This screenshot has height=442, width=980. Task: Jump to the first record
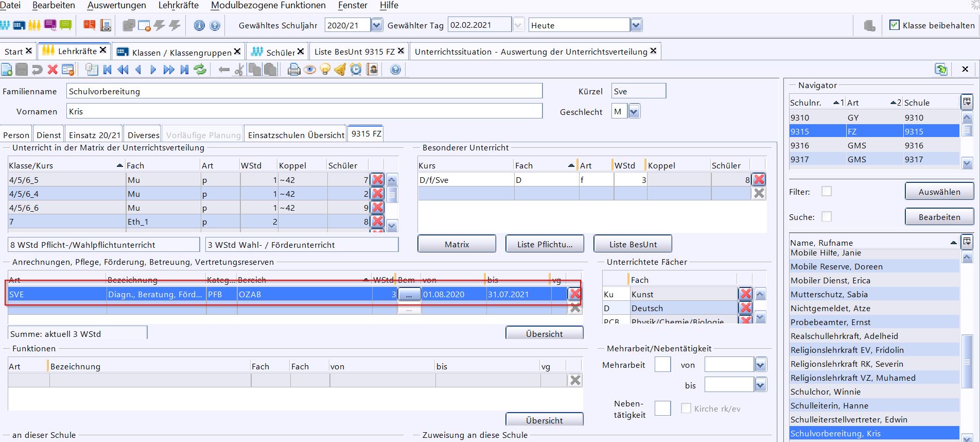pos(107,70)
